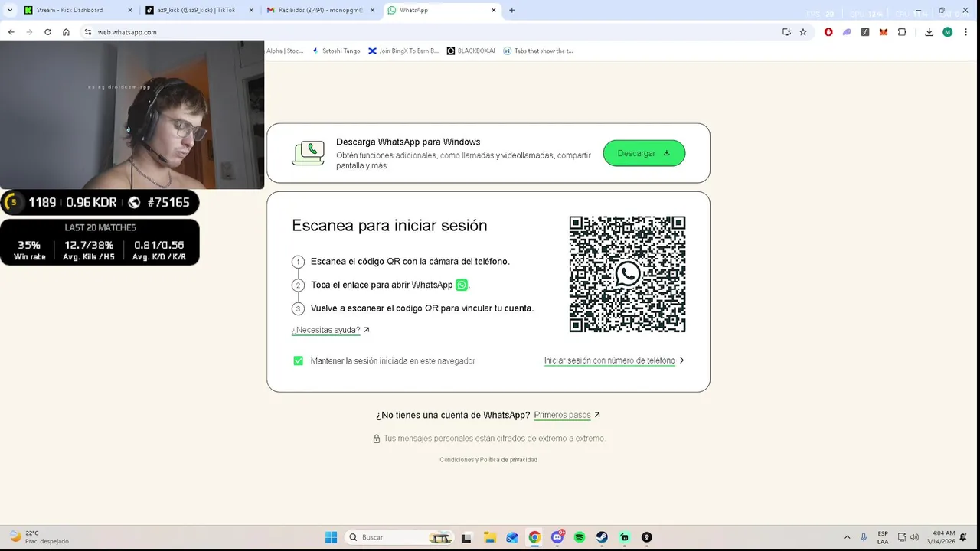This screenshot has height=551, width=980.
Task: Open the Windows Start menu
Action: [331, 537]
